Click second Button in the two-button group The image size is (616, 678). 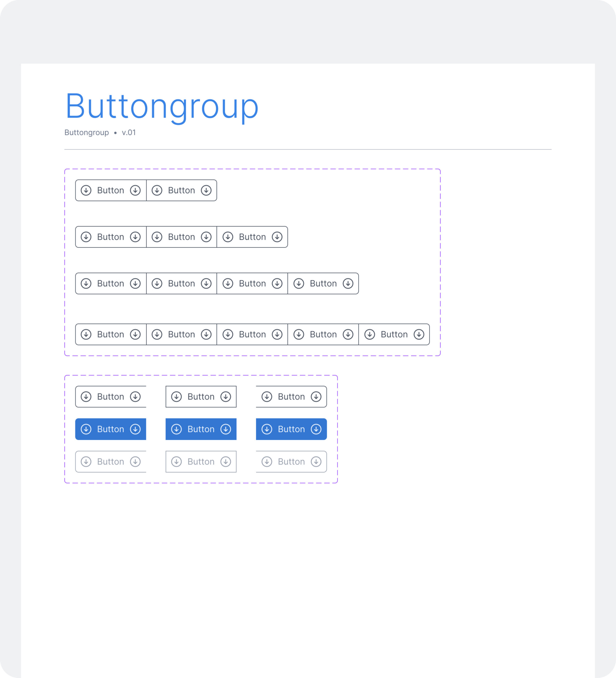point(182,190)
